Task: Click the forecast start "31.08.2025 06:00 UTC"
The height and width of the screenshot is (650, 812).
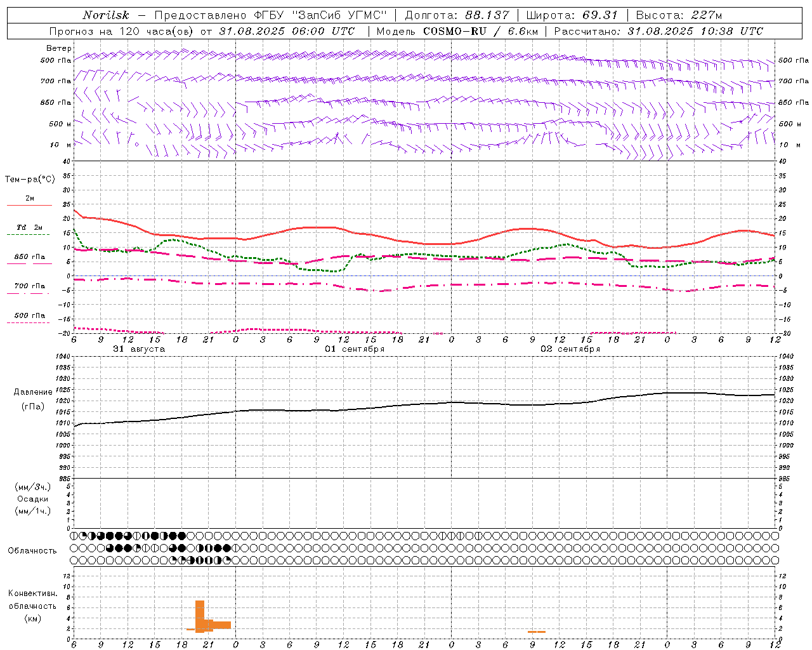Action: tap(287, 31)
